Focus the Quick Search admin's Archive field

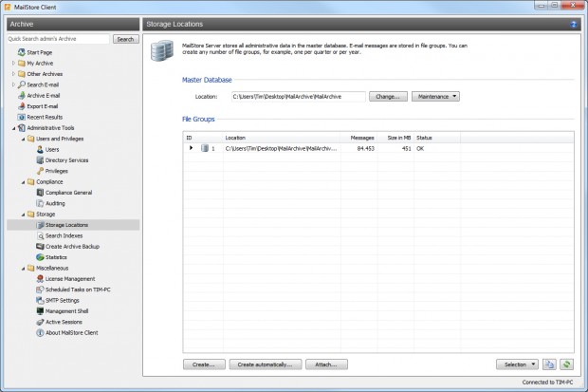coord(58,39)
